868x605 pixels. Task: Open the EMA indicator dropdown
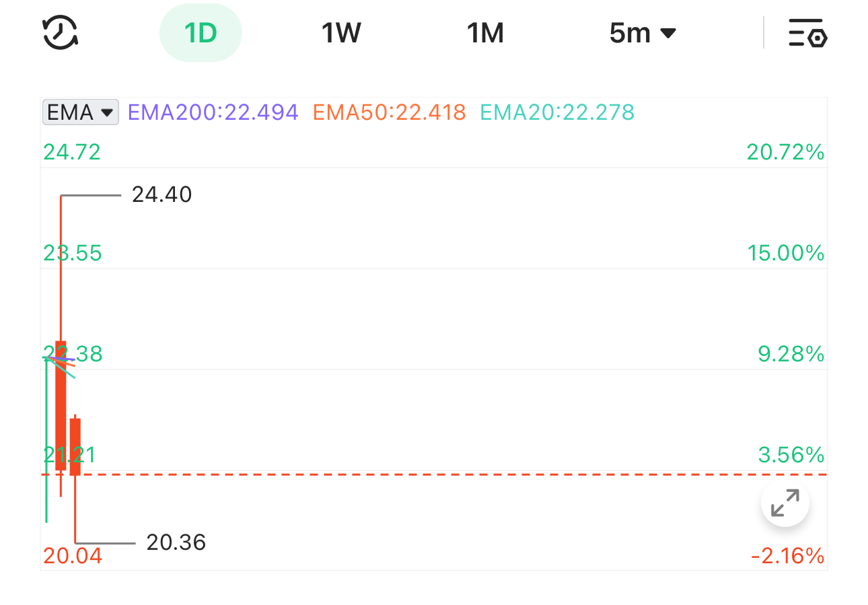[x=80, y=112]
